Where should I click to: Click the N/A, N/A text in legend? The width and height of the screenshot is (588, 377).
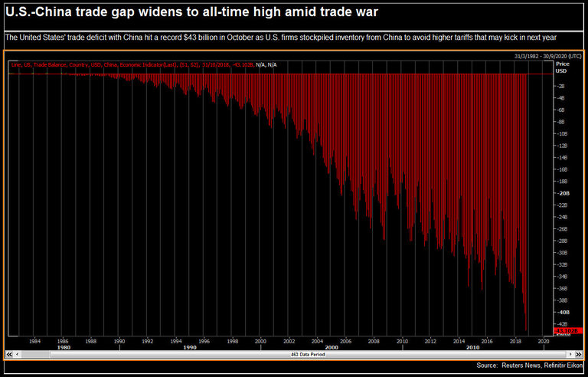click(x=266, y=65)
